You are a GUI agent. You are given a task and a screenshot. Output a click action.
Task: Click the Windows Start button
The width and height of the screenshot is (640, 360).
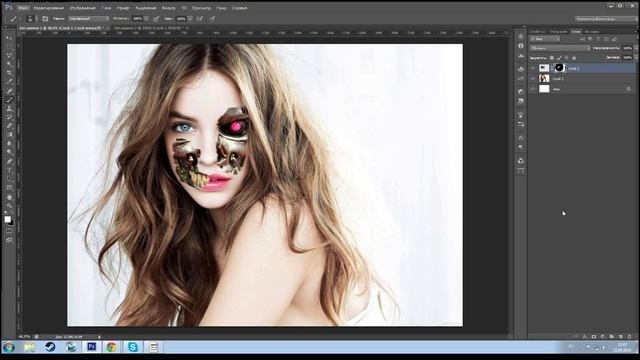pos(9,347)
